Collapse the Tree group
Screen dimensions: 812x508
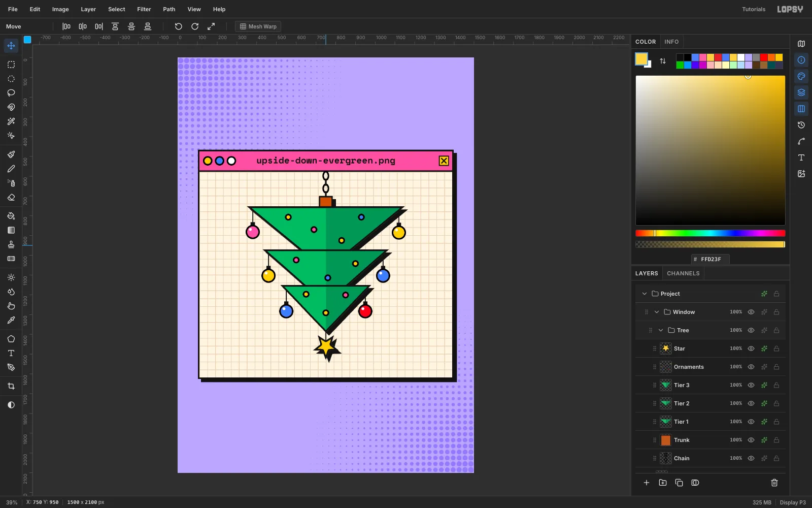tap(661, 330)
